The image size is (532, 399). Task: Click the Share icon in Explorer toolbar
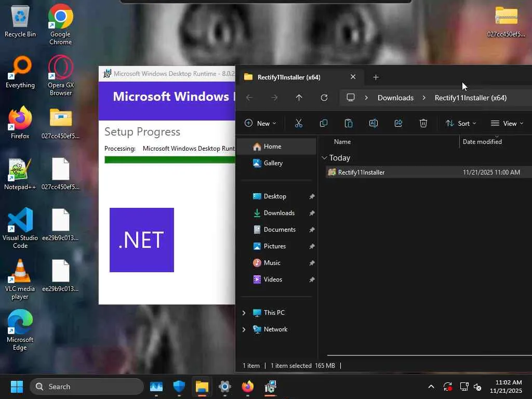click(x=398, y=123)
